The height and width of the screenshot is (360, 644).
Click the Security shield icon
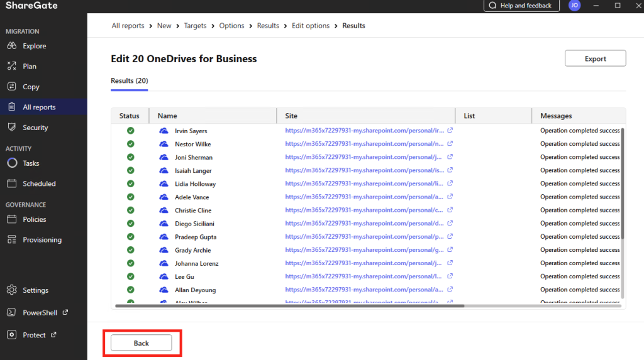(x=11, y=128)
